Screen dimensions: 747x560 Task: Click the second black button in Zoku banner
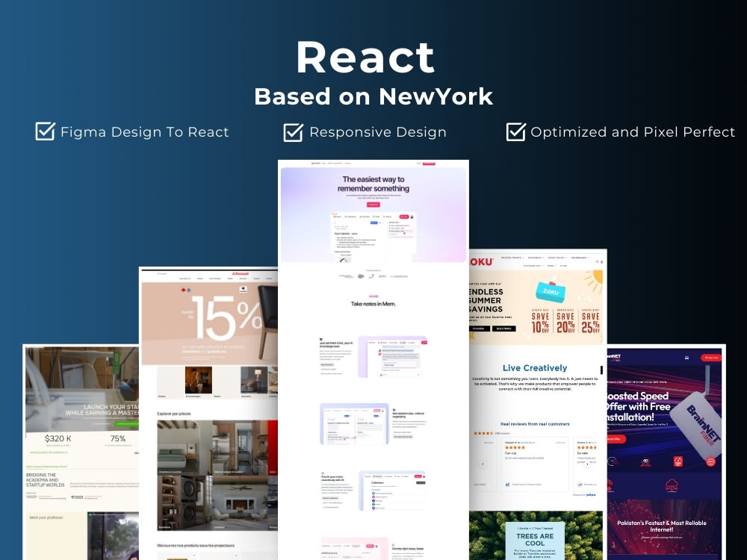[x=503, y=329]
